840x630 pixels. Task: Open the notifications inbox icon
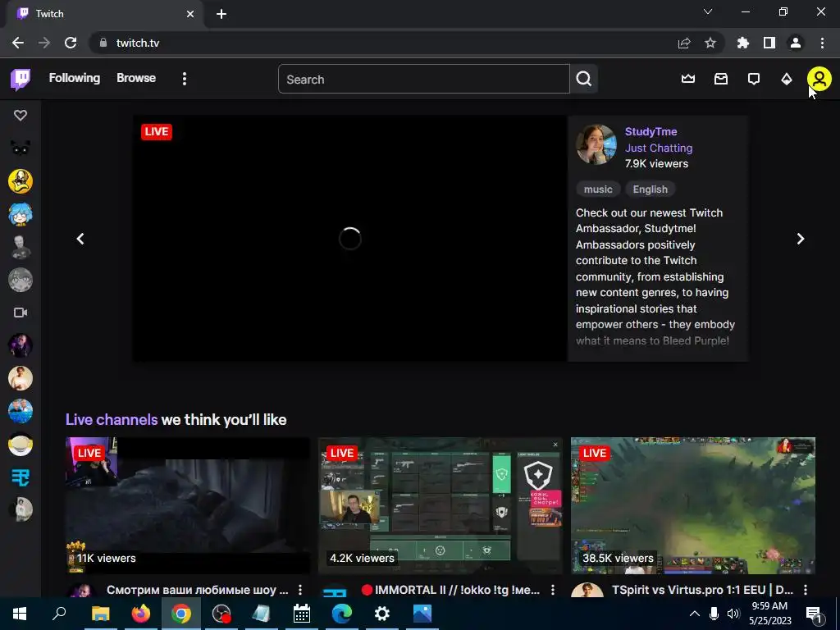click(721, 80)
